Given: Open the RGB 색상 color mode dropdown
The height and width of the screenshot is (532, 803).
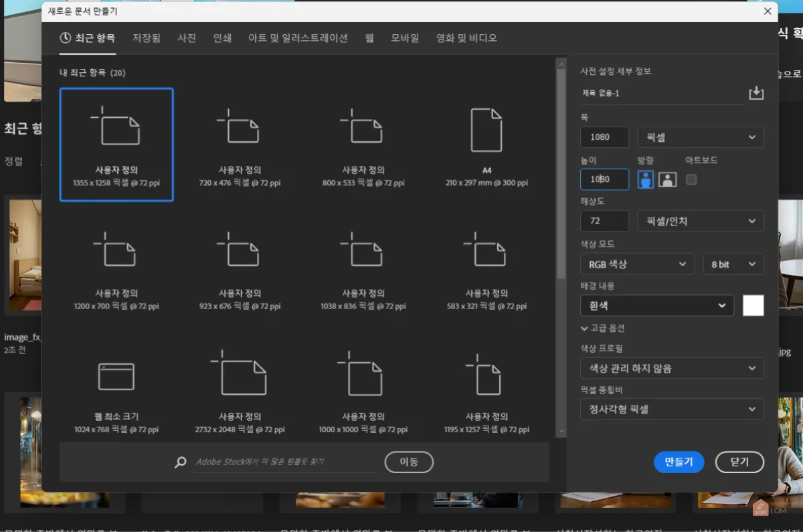Looking at the screenshot, I should [637, 264].
